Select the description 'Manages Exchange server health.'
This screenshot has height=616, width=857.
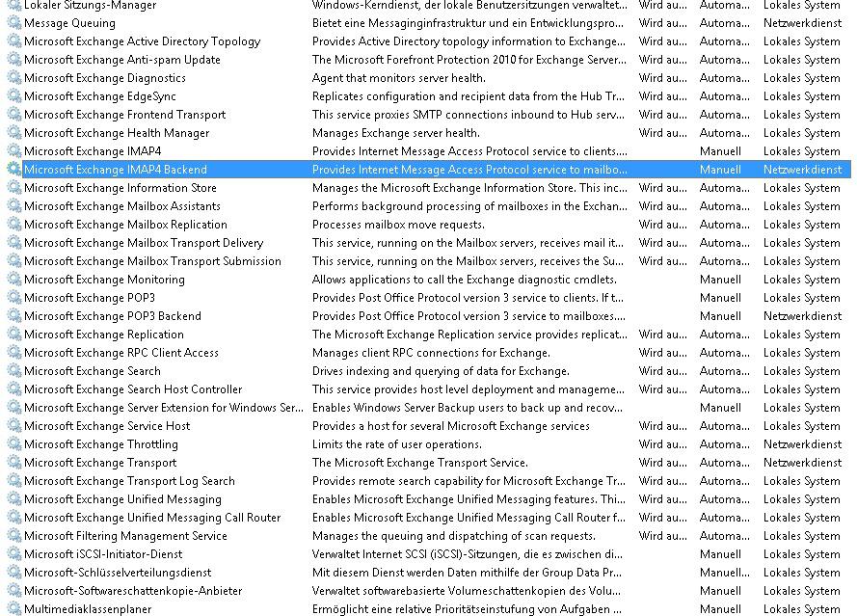pos(395,133)
